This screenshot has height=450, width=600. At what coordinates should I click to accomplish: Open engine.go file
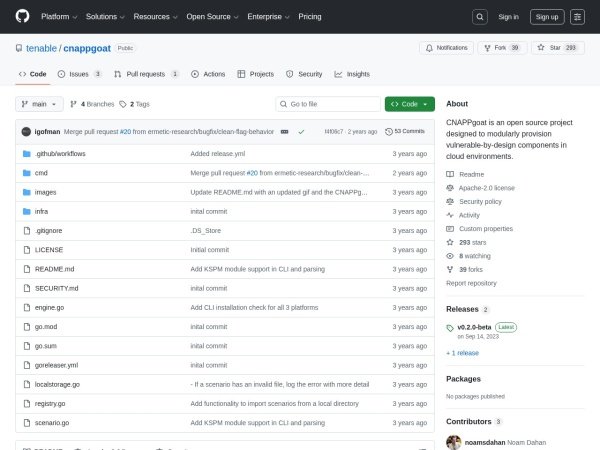click(49, 308)
